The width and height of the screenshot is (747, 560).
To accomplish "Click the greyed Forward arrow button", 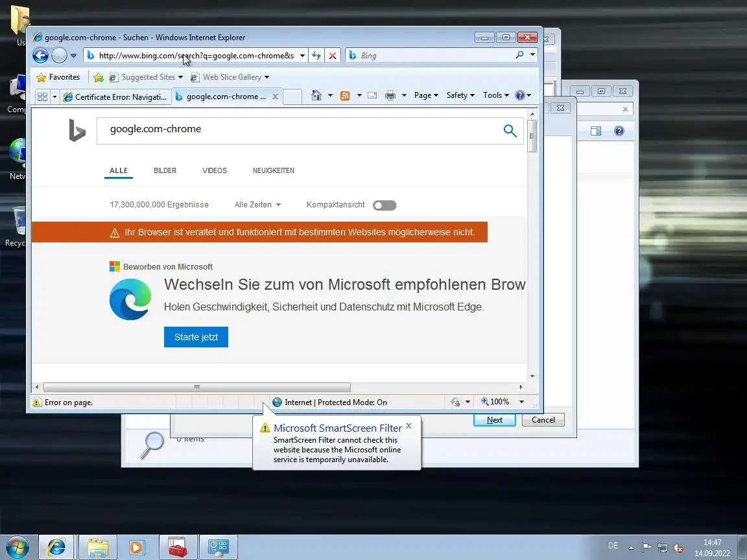I will pyautogui.click(x=59, y=56).
